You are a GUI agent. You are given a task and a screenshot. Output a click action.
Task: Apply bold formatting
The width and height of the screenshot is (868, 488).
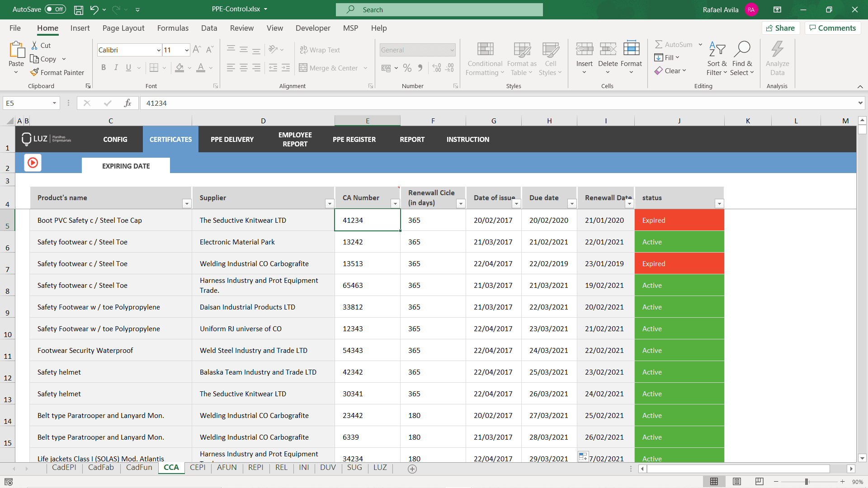104,67
